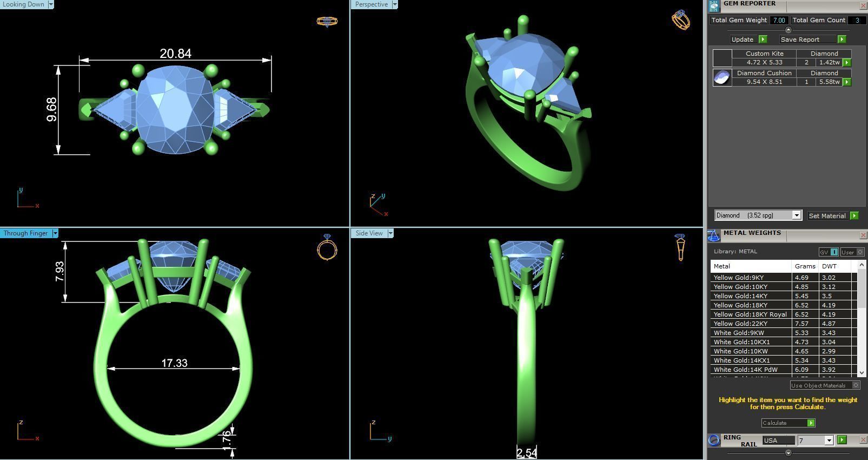Click the 20.84 width dimension label
The height and width of the screenshot is (460, 868).
[175, 54]
